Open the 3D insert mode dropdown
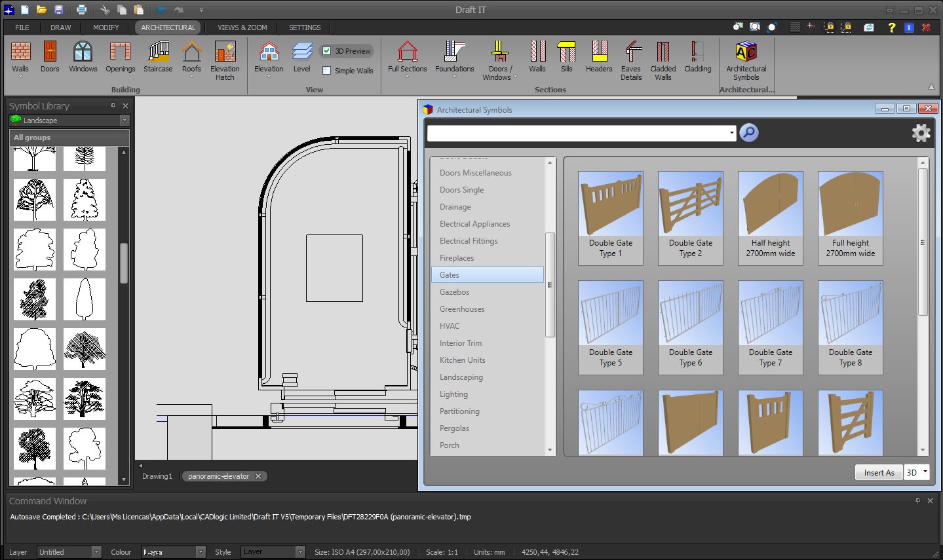 (x=926, y=471)
